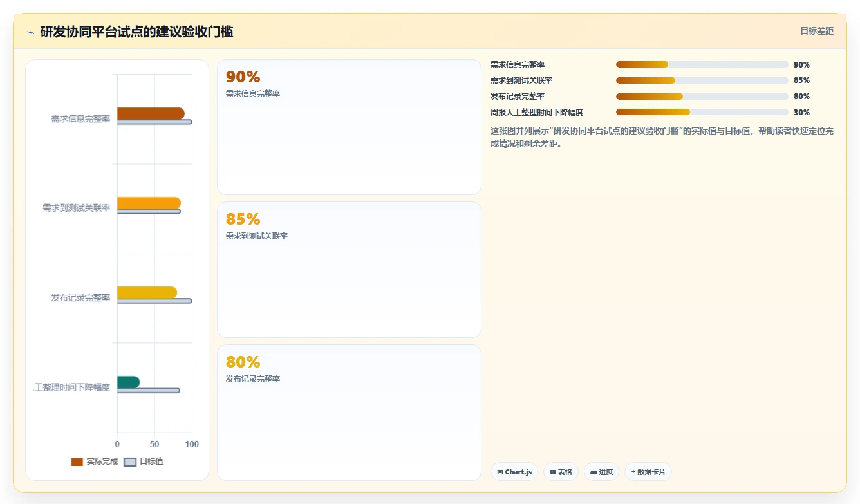This screenshot has width=860, height=504.
Task: Click the grey target bar under 工整理时间下降幅度
Action: click(x=149, y=390)
